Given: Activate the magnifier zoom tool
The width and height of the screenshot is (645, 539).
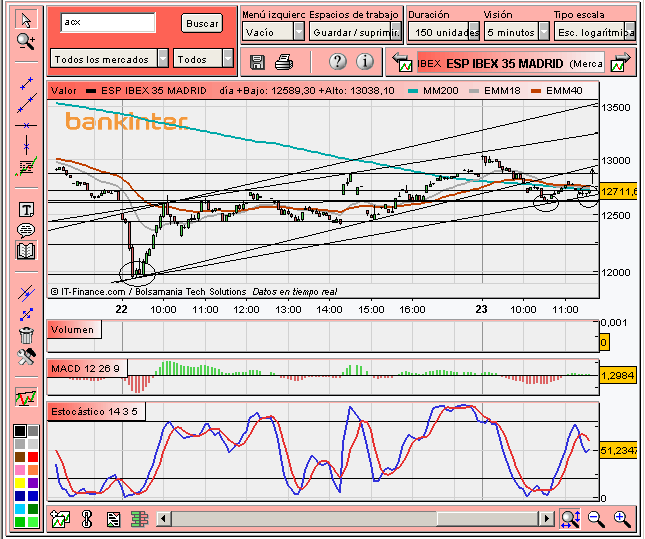Looking at the screenshot, I should pos(26,42).
